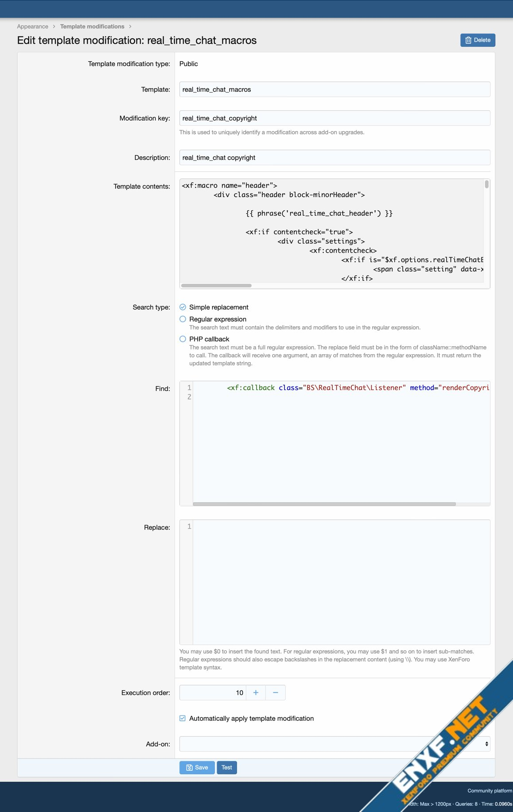Open Template modifications breadcrumb link
Viewport: 513px width, 812px height.
(x=92, y=27)
